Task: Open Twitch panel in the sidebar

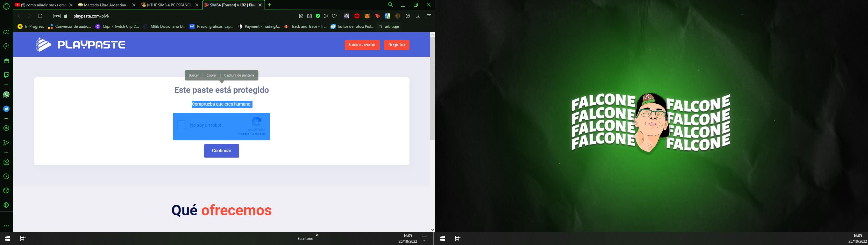Action: click(6, 75)
